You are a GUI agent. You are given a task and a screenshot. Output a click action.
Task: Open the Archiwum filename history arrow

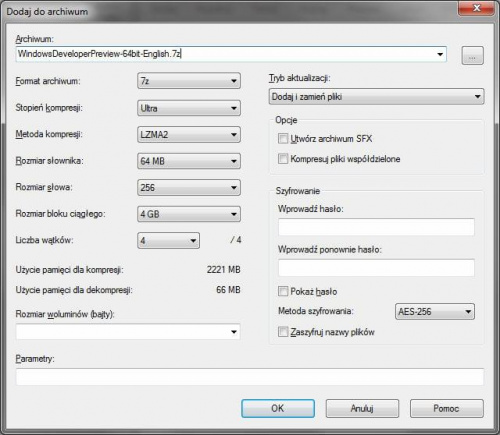point(440,54)
